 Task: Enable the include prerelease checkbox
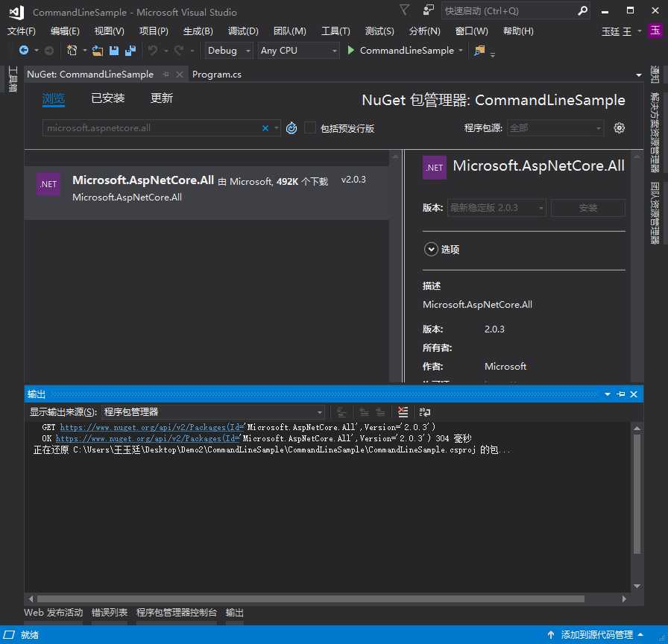(310, 127)
